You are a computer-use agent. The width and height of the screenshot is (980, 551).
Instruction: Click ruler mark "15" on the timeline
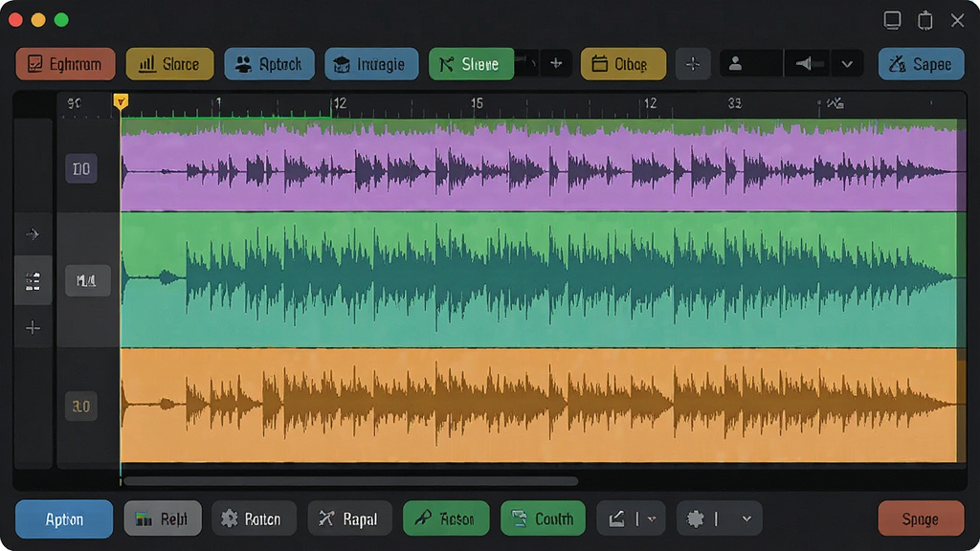[x=477, y=103]
